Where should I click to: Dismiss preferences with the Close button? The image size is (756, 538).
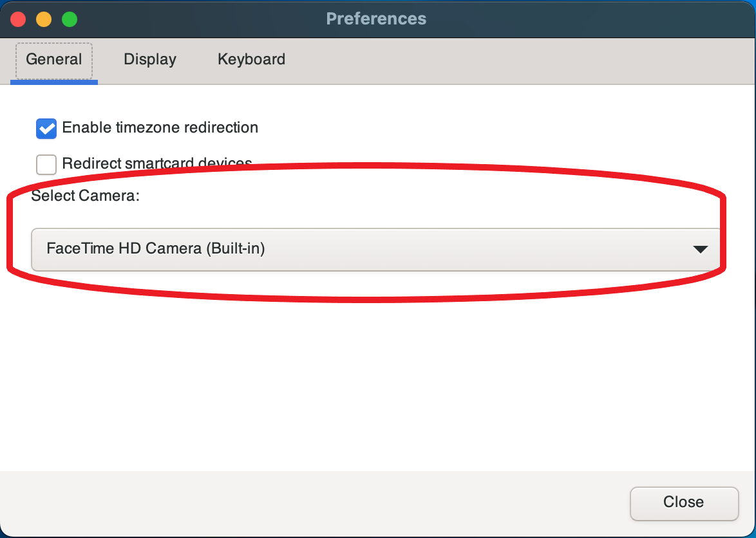tap(684, 503)
